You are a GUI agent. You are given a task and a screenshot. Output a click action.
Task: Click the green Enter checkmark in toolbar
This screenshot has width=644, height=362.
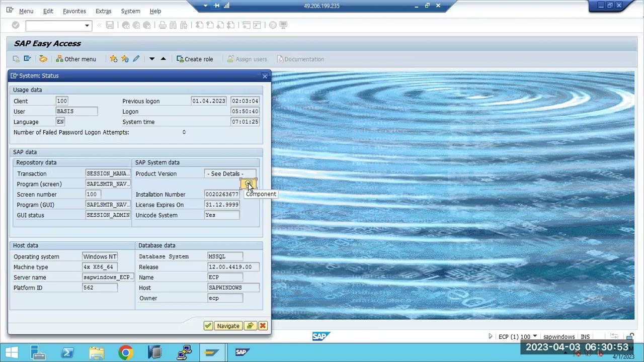pos(16,25)
